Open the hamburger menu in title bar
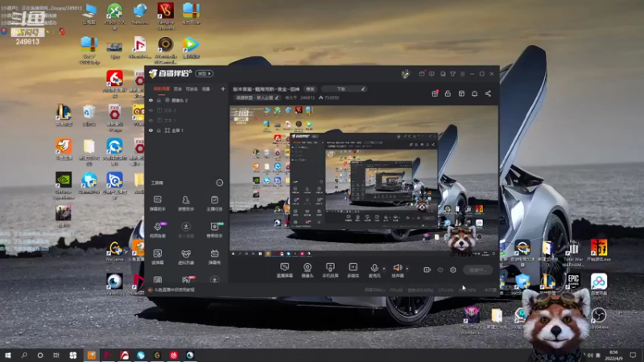The width and height of the screenshot is (644, 362). 462,74
